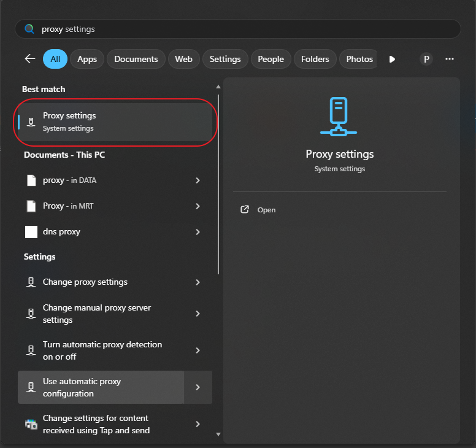Click the search box containing proxy settings
This screenshot has width=476, height=448.
[x=245, y=29]
